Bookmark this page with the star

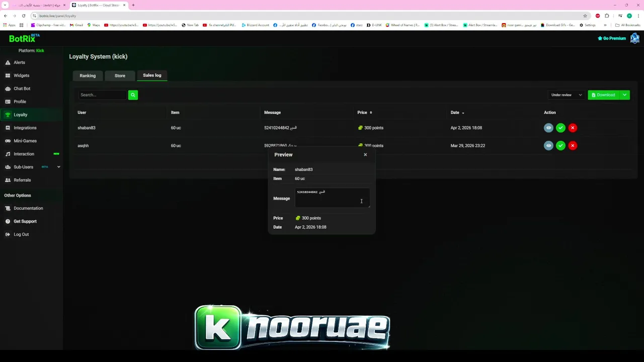pyautogui.click(x=585, y=16)
